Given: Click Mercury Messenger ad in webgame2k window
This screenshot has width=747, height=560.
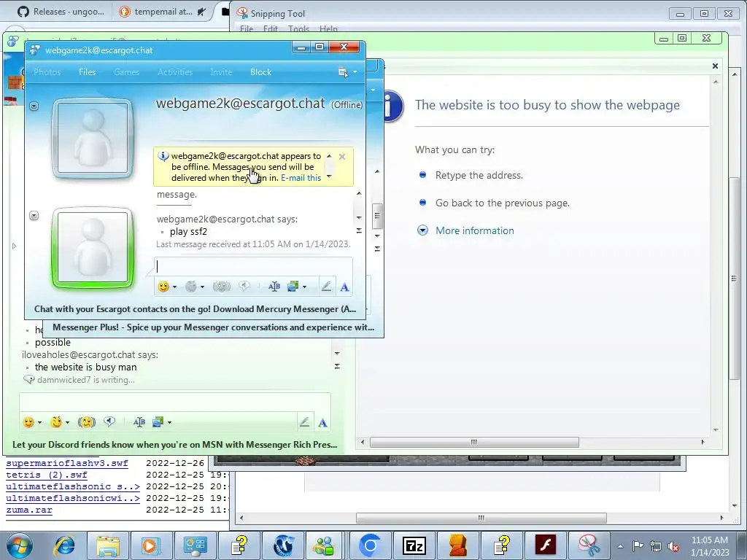Looking at the screenshot, I should pyautogui.click(x=196, y=309).
